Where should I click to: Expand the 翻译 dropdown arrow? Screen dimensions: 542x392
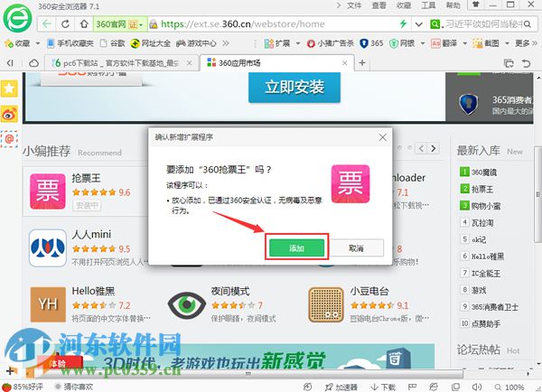coord(465,43)
